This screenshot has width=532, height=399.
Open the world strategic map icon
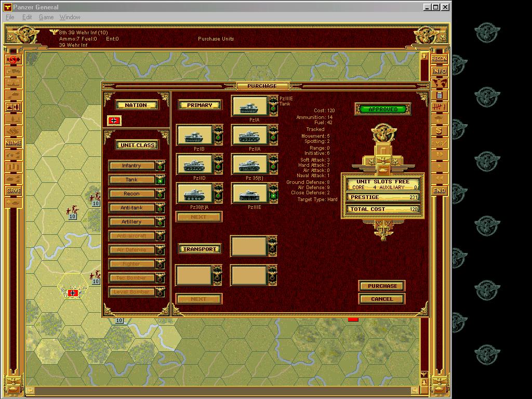439,83
